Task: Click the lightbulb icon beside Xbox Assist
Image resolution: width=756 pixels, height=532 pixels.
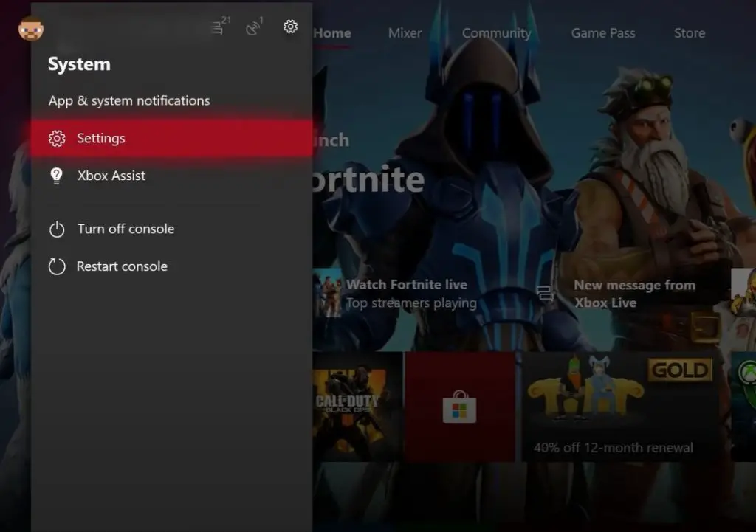Action: point(56,176)
